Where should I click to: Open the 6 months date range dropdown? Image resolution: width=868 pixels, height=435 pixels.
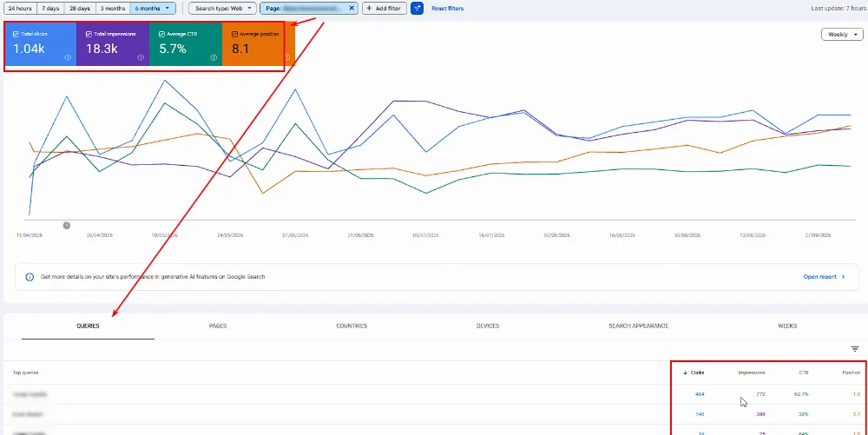coord(153,9)
